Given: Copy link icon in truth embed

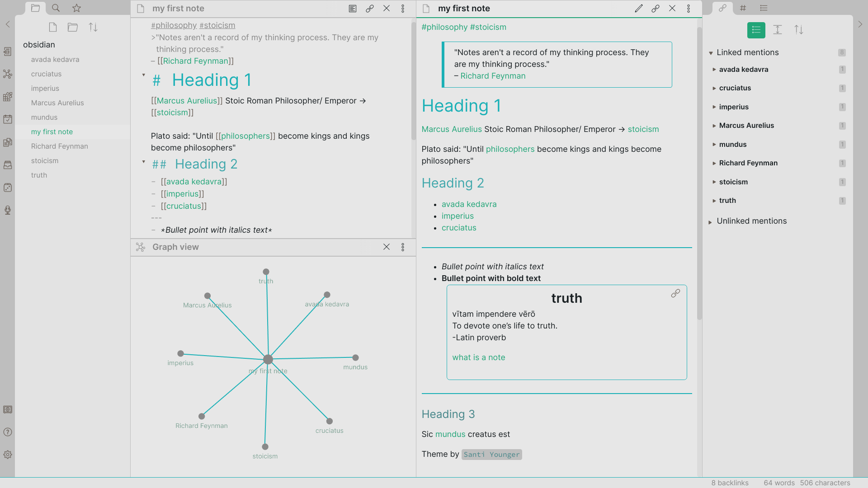Looking at the screenshot, I should [675, 294].
